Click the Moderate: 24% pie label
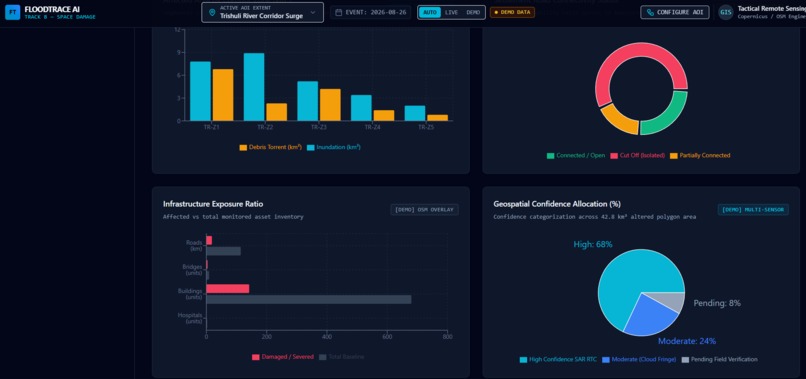The width and height of the screenshot is (806, 379). tap(687, 341)
